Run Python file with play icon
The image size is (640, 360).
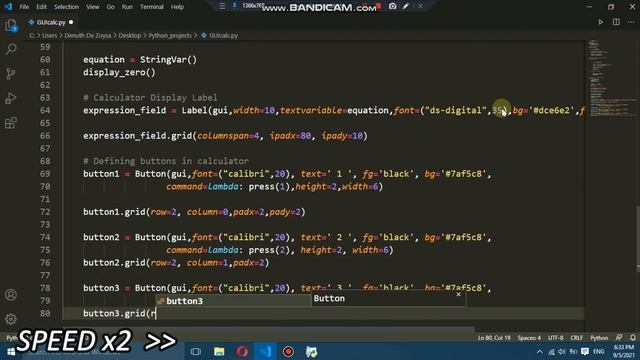pyautogui.click(x=600, y=22)
